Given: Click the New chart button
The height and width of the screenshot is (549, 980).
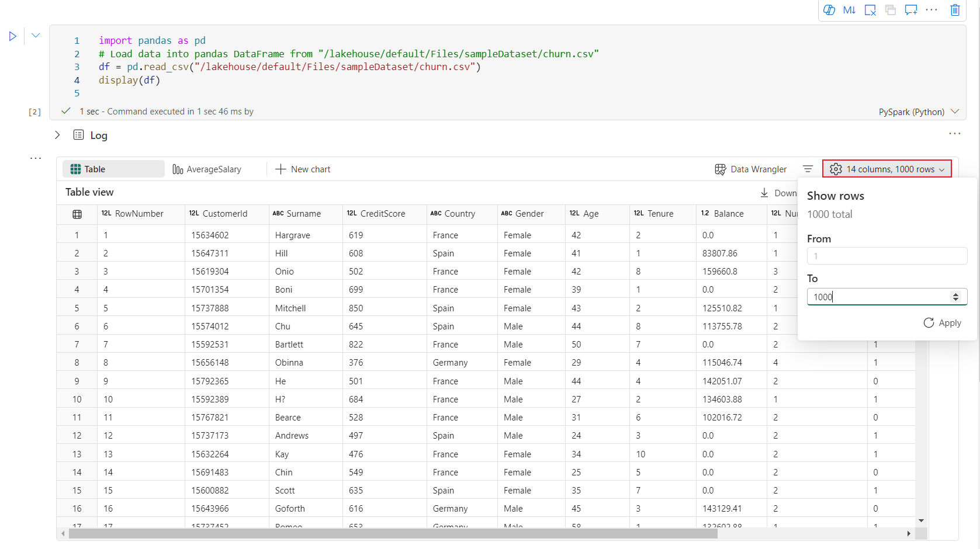Looking at the screenshot, I should click(x=303, y=169).
